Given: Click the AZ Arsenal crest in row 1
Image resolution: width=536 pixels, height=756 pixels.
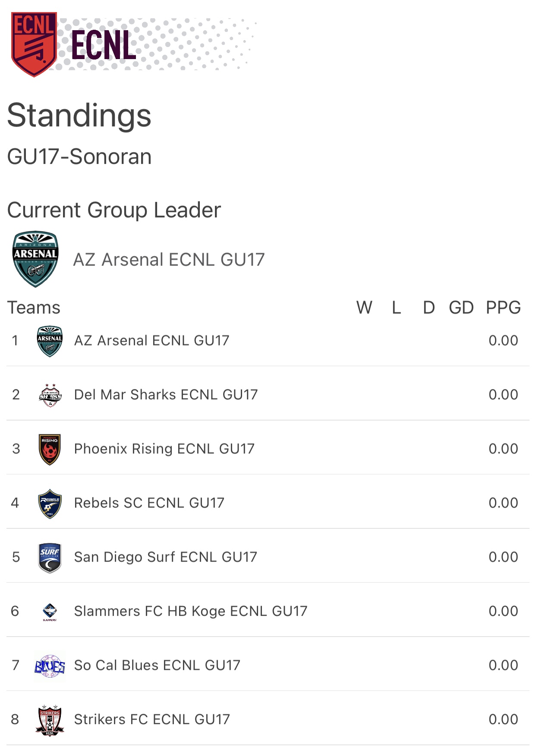Looking at the screenshot, I should click(x=50, y=341).
